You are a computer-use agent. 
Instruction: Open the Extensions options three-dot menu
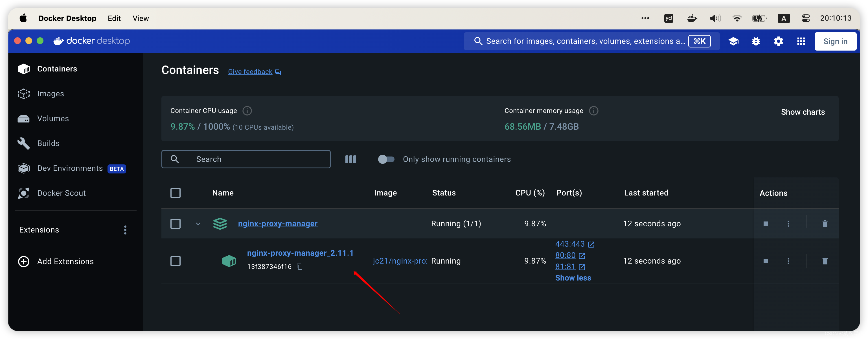pos(125,230)
